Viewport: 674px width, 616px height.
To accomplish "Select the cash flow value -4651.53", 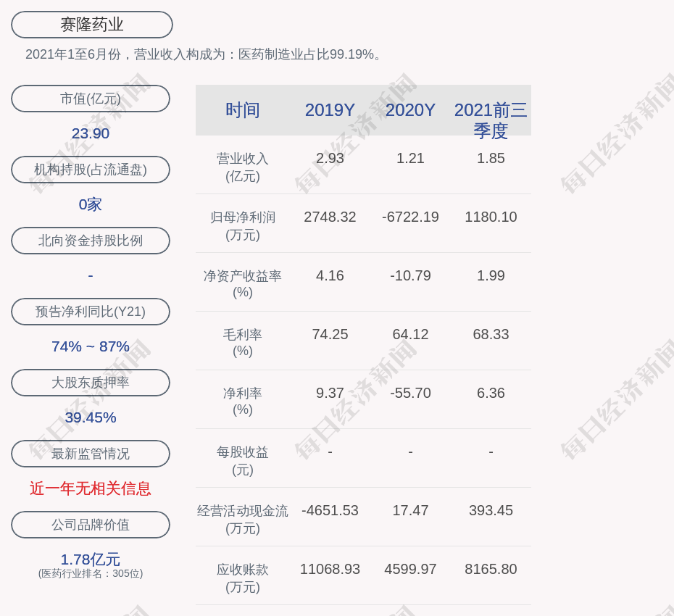I will (330, 510).
